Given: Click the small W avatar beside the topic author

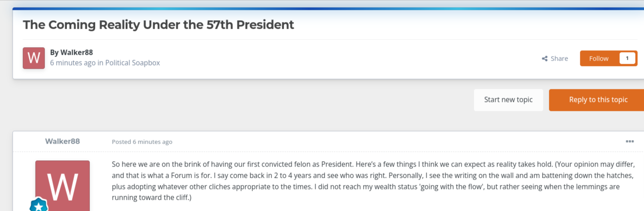Looking at the screenshot, I should [34, 58].
